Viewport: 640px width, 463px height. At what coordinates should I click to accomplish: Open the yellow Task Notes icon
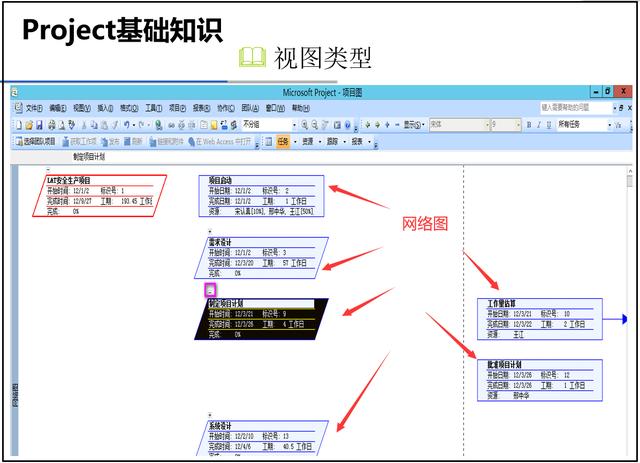[x=213, y=125]
